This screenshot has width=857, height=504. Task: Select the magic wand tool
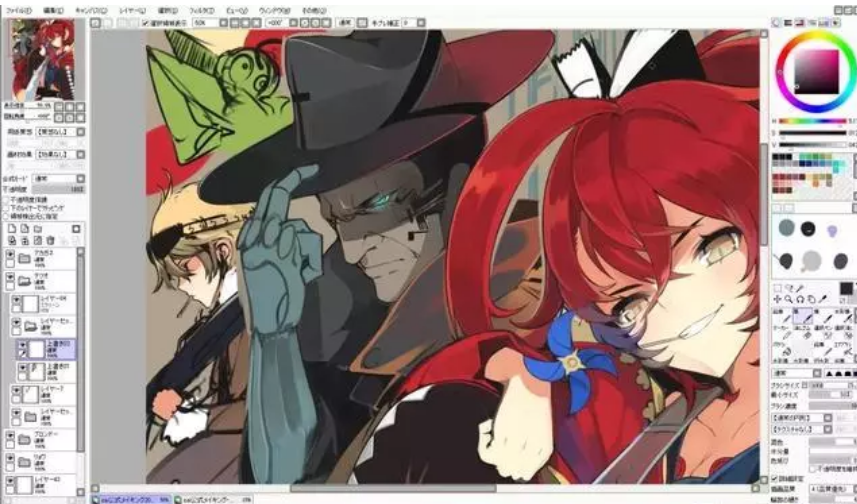tap(800, 288)
